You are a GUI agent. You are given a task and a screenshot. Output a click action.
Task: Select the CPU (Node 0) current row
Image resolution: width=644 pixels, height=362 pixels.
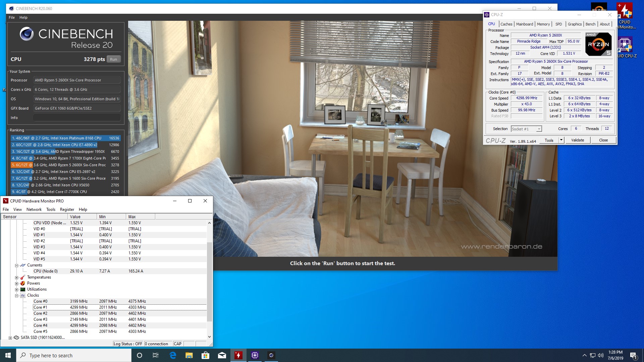[120, 271]
